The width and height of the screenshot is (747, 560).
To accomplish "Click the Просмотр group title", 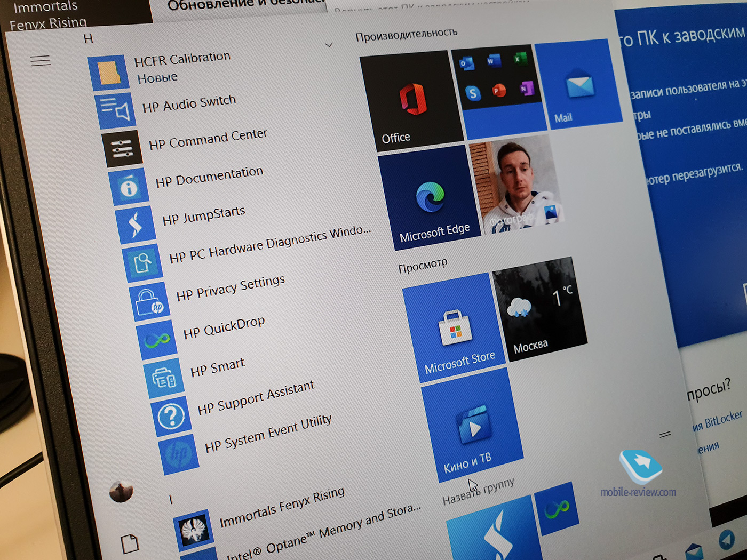I will point(423,265).
